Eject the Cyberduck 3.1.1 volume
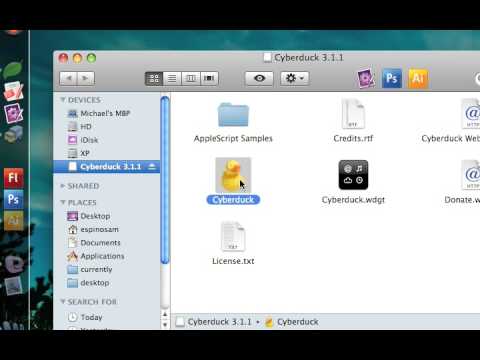 point(152,166)
